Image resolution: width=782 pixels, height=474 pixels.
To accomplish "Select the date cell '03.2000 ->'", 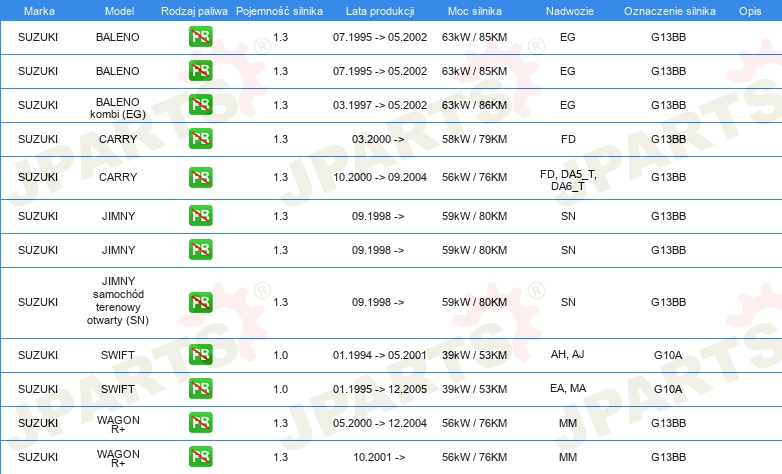I will pyautogui.click(x=378, y=139).
